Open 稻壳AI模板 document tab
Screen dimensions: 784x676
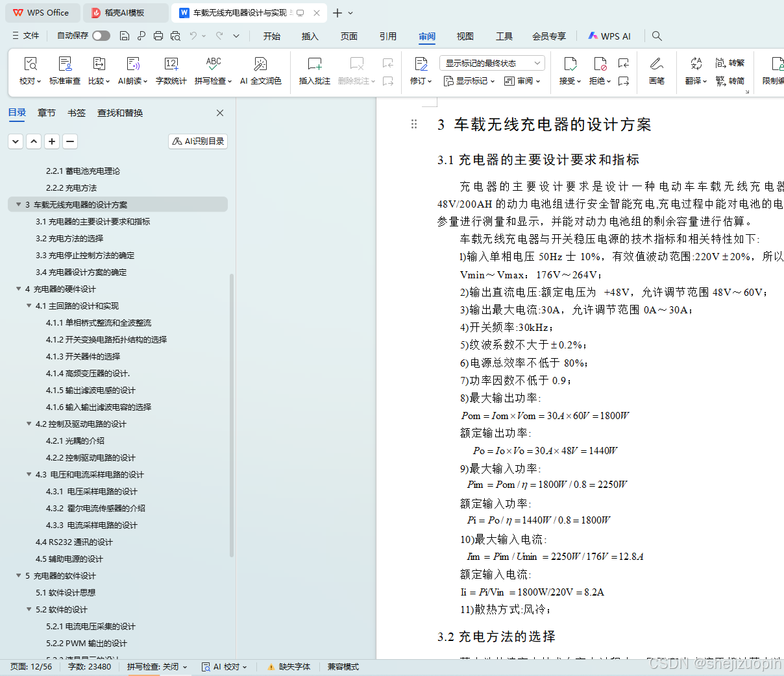125,12
